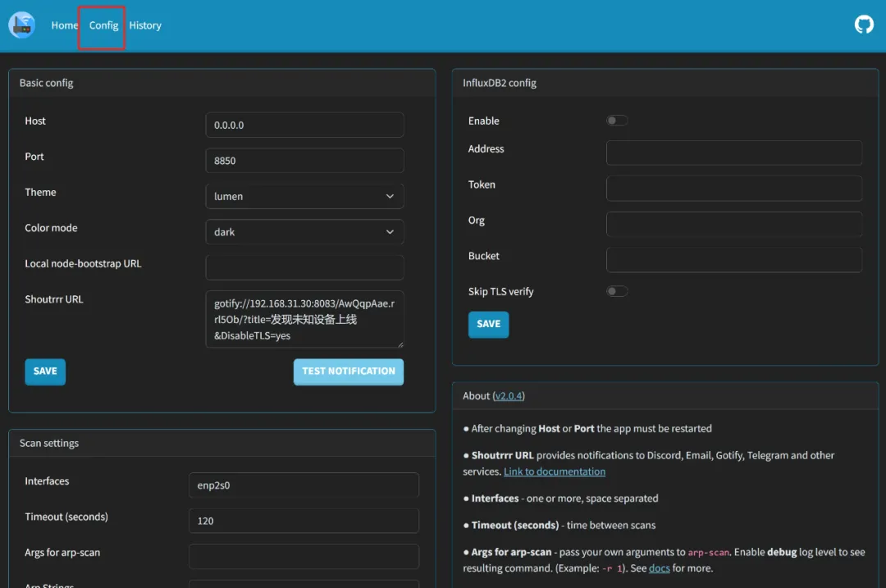Click the Shoutrrr URL text area
This screenshot has width=886, height=588.
pyautogui.click(x=304, y=319)
